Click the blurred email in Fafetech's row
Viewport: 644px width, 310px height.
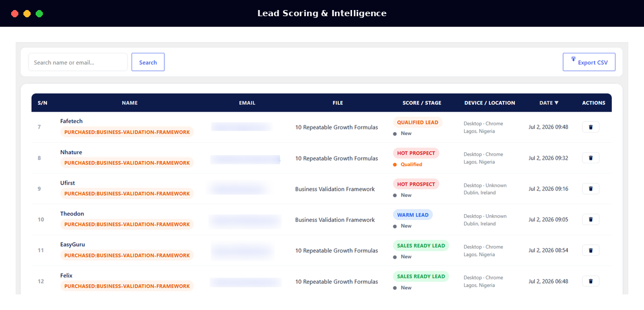click(x=242, y=127)
